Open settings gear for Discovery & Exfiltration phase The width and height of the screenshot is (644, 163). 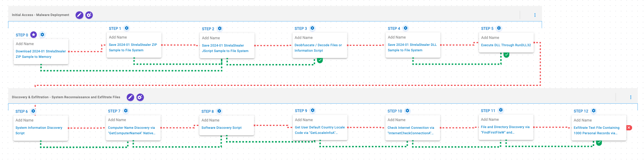coord(140,97)
